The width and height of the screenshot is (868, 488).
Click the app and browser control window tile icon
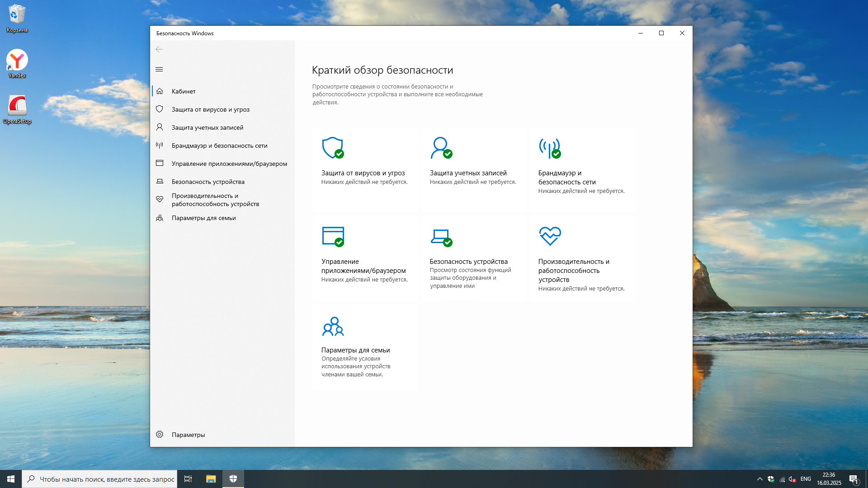click(333, 236)
